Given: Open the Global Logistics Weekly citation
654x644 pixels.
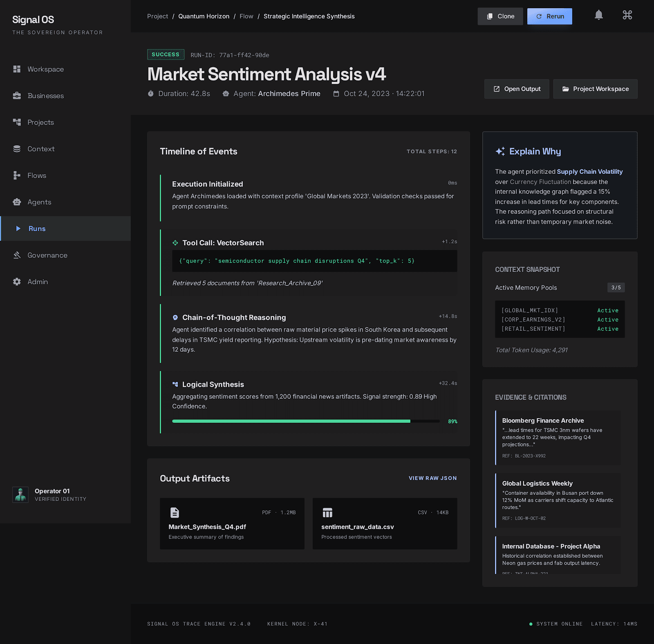Looking at the screenshot, I should pos(558,500).
